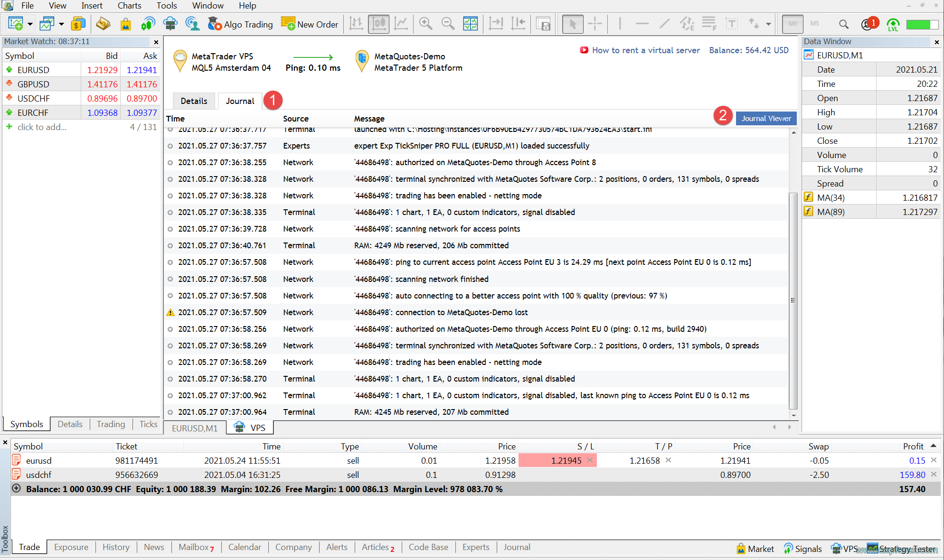This screenshot has width=944, height=560.
Task: Open 'How to rent a virtual server' link
Action: [x=640, y=50]
